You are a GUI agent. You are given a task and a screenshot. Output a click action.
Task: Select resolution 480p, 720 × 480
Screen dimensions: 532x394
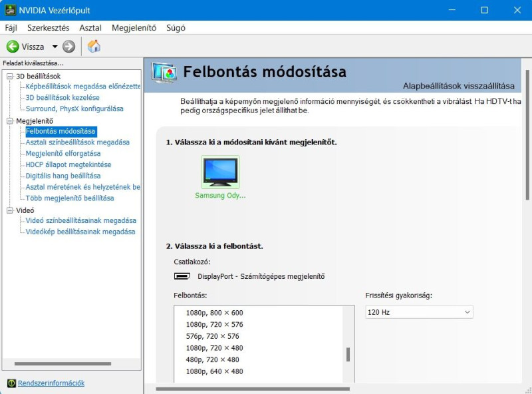(212, 359)
